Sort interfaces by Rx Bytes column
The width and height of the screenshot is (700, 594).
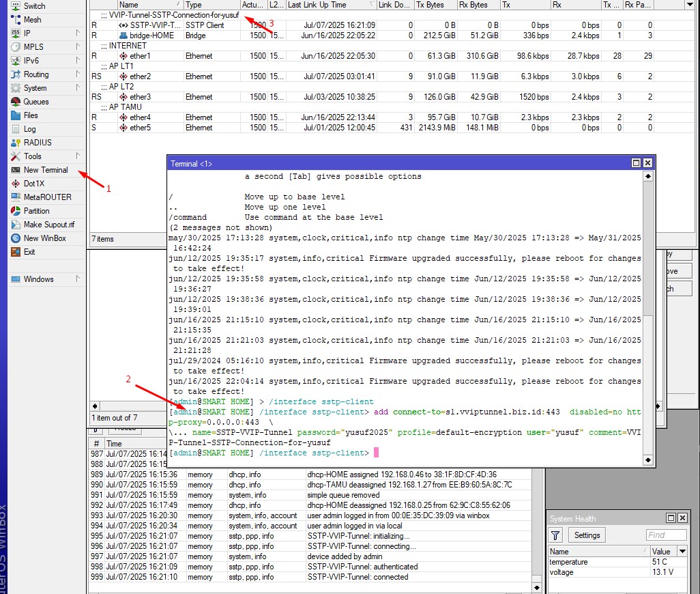tap(478, 5)
